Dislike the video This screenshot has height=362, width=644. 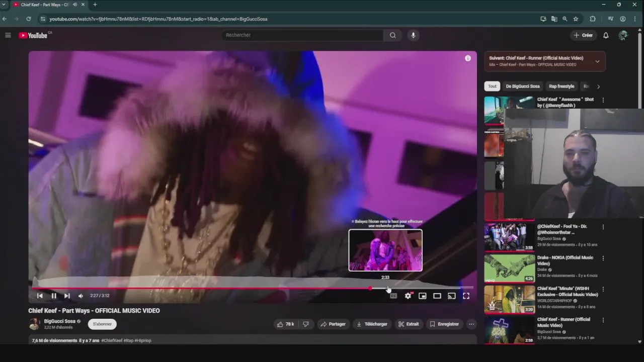pos(305,324)
